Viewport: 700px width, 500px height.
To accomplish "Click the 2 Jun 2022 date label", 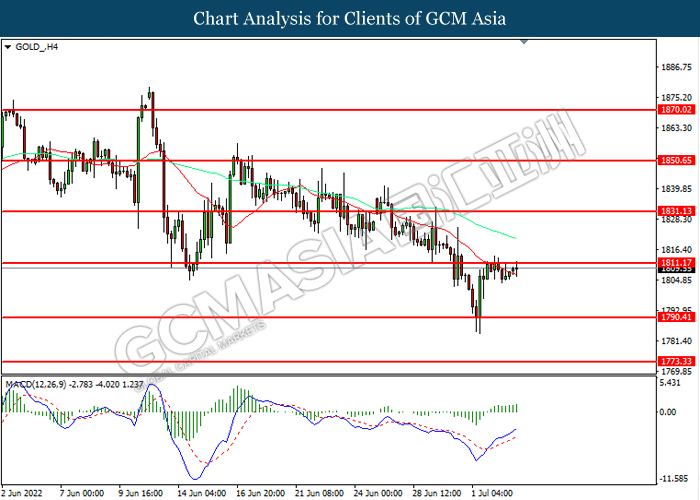I will 22,493.
